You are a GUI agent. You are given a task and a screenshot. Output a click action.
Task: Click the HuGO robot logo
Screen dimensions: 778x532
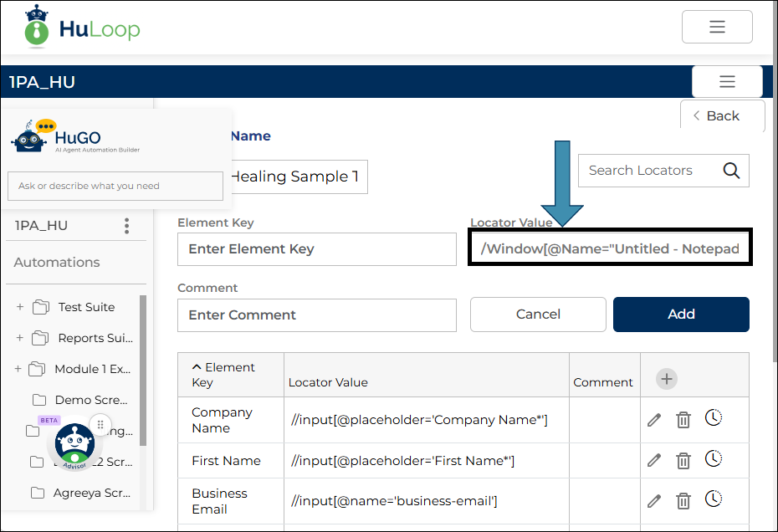click(33, 137)
